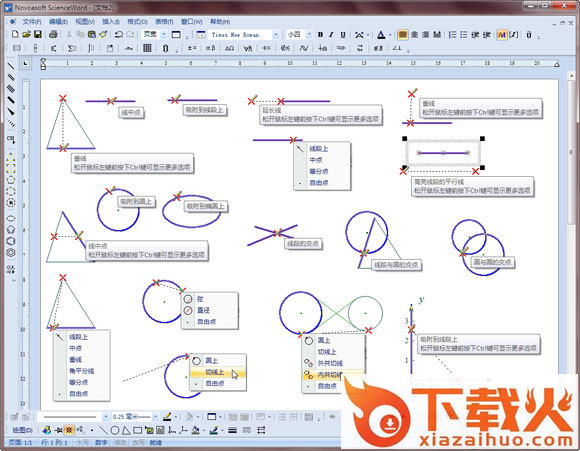Image resolution: width=580 pixels, height=451 pixels.
Task: Open the line style dropdown
Action: (x=105, y=417)
